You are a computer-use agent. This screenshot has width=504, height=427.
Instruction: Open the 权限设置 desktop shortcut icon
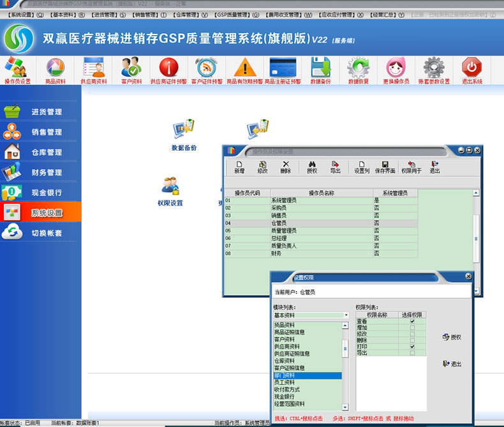(170, 188)
